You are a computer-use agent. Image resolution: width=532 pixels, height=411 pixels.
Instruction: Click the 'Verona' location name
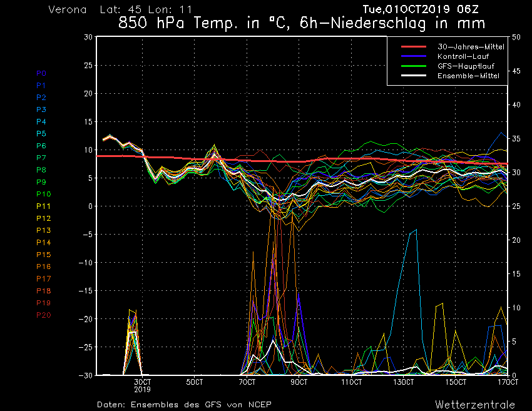(x=68, y=9)
